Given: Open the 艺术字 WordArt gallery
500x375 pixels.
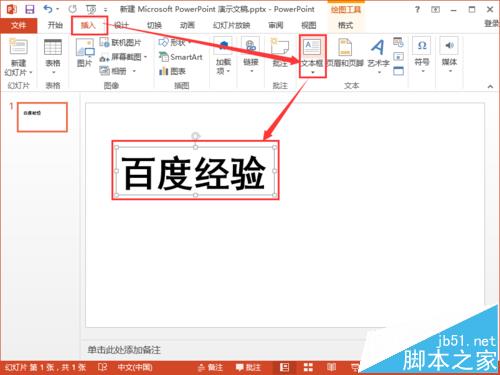Looking at the screenshot, I should pyautogui.click(x=378, y=56).
